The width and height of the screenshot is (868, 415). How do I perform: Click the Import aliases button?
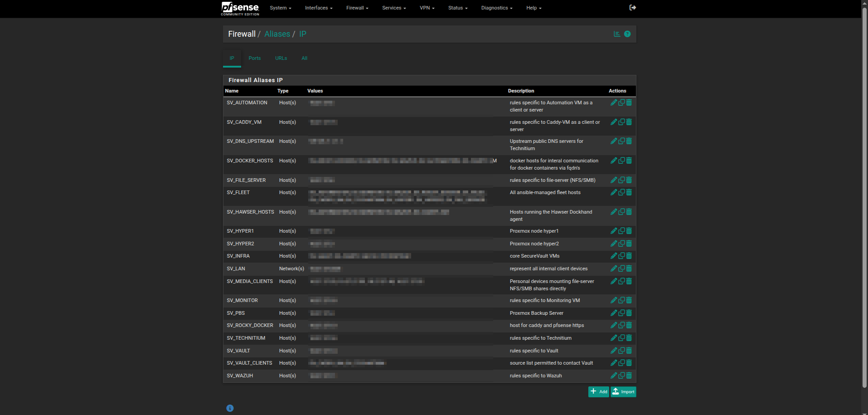[x=623, y=391]
